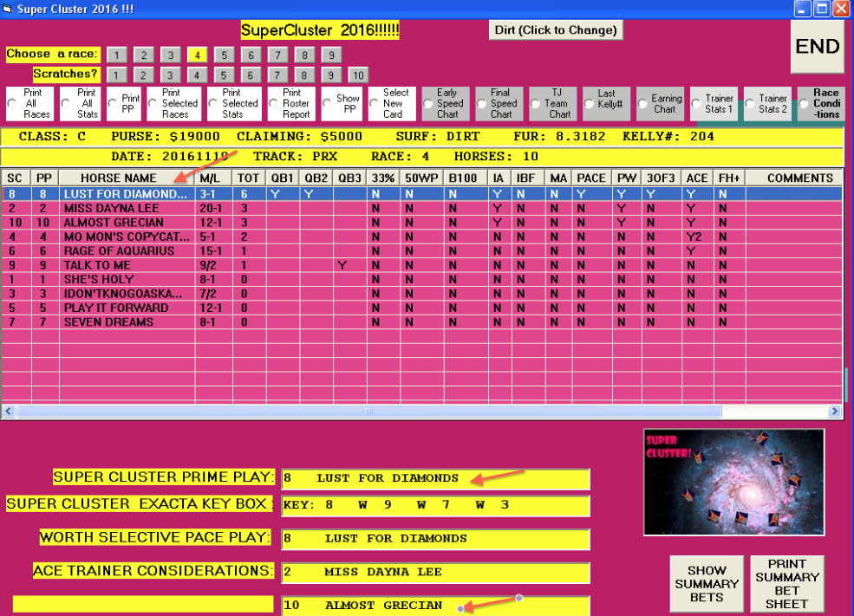Click the COMMENTS column header
The width and height of the screenshot is (854, 616).
click(794, 178)
